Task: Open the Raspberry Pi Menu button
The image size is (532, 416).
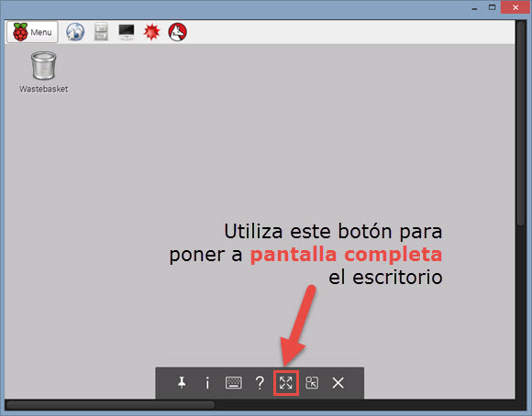Action: [32, 32]
